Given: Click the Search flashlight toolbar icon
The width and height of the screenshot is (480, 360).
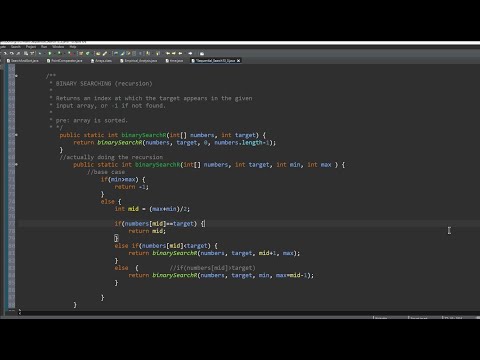Looking at the screenshot, I should [105, 53].
